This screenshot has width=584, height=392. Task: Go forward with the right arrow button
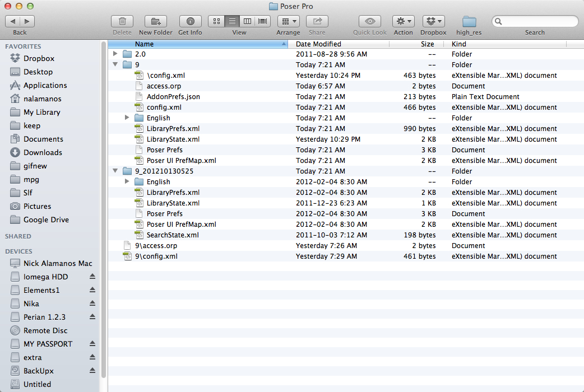click(27, 21)
